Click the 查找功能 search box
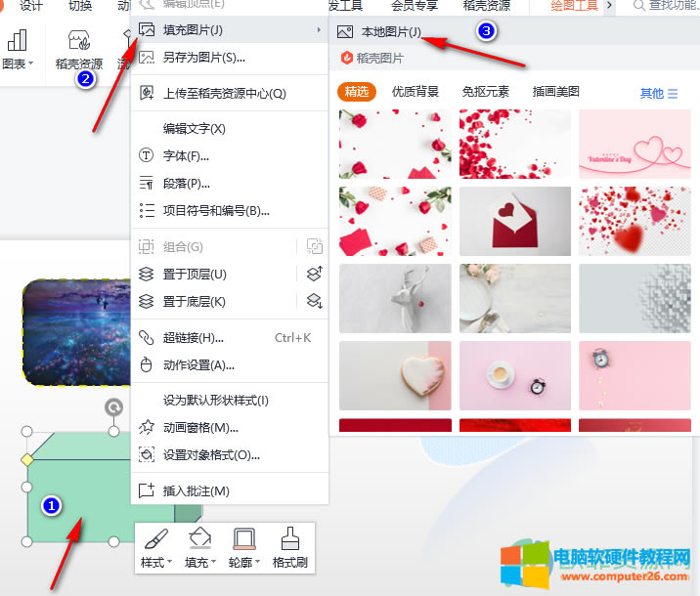 [x=665, y=5]
